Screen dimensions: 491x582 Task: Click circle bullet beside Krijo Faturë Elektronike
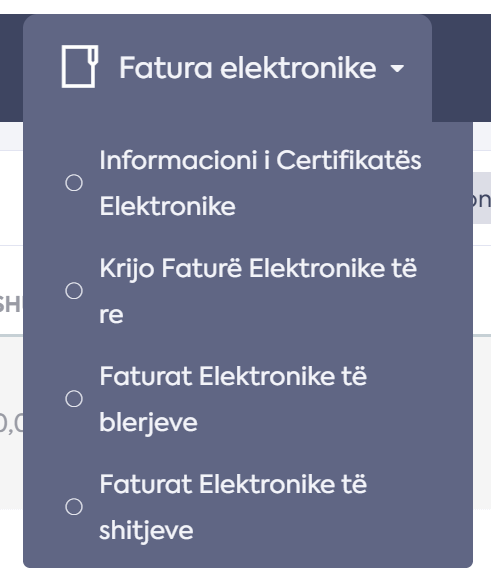point(74,291)
